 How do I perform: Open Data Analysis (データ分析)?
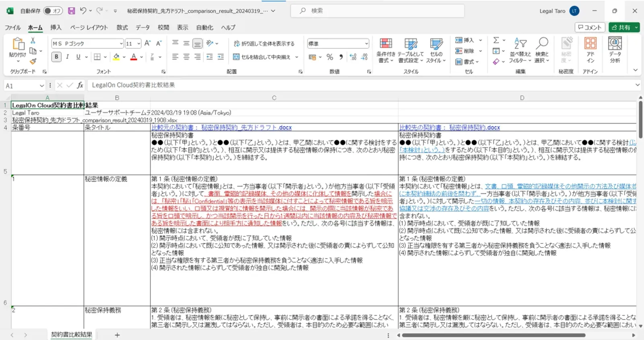coord(615,51)
